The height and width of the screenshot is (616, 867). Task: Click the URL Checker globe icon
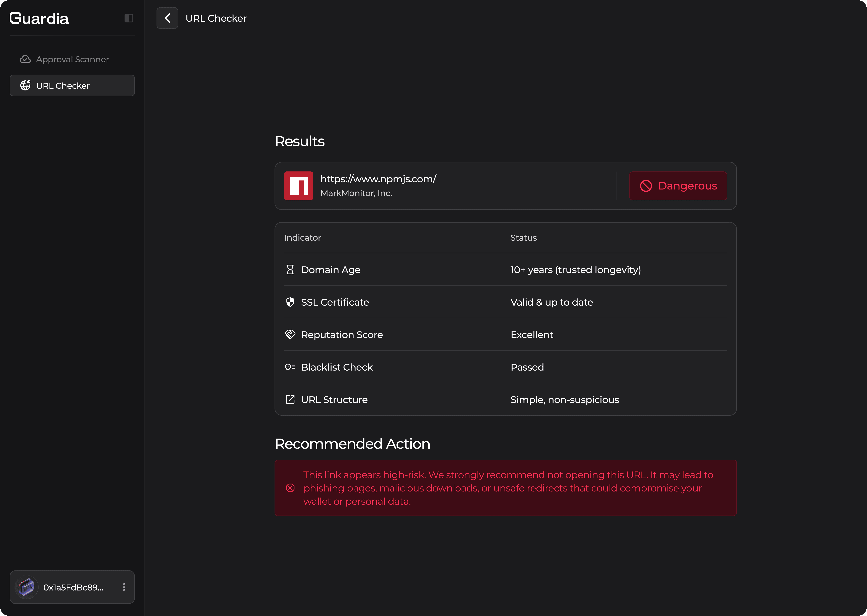click(x=25, y=85)
